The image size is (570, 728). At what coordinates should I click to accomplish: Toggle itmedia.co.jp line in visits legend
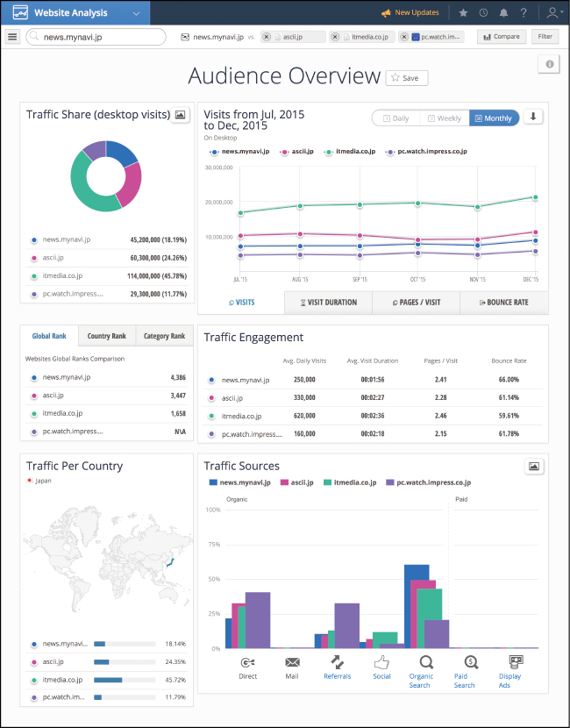click(349, 152)
